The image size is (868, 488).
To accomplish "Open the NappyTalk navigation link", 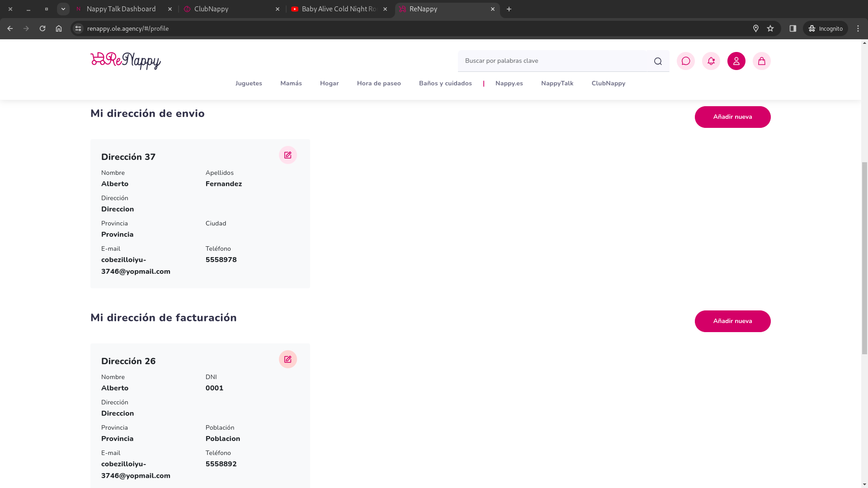I will point(557,84).
